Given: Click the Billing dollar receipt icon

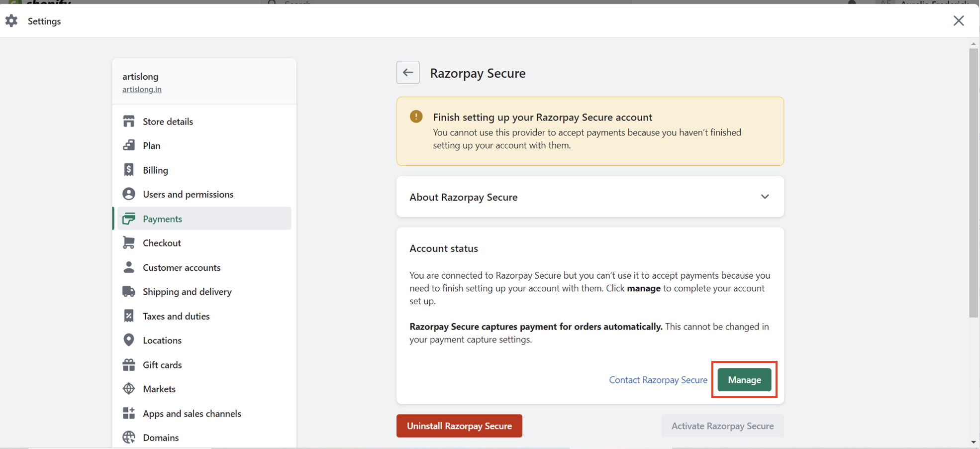Looking at the screenshot, I should (x=129, y=170).
